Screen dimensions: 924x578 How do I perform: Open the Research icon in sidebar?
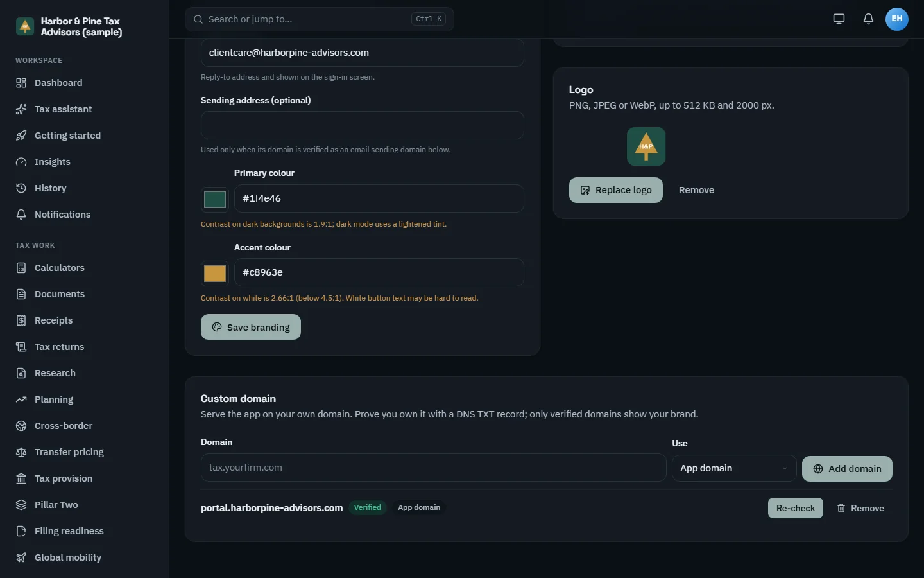[x=21, y=373]
